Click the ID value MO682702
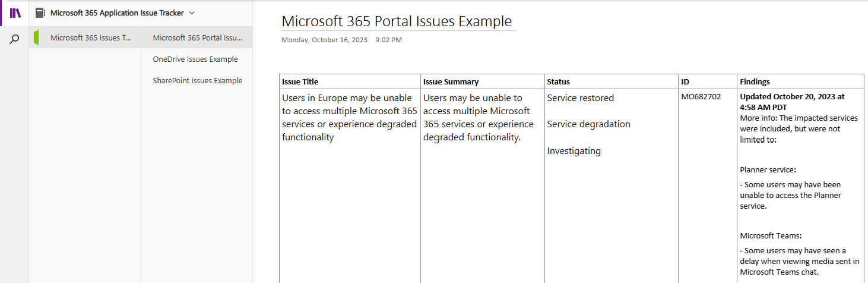 point(701,96)
